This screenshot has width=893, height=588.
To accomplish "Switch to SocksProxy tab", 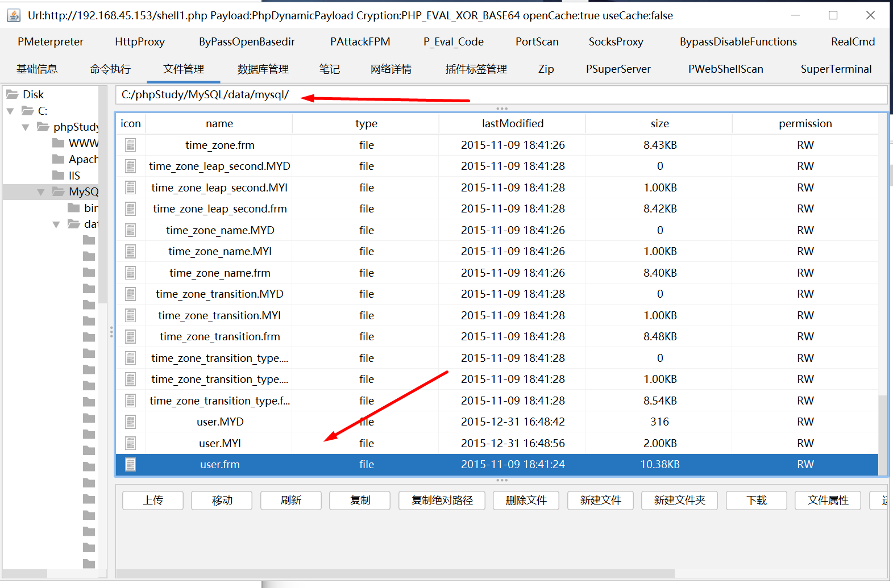I will 616,41.
